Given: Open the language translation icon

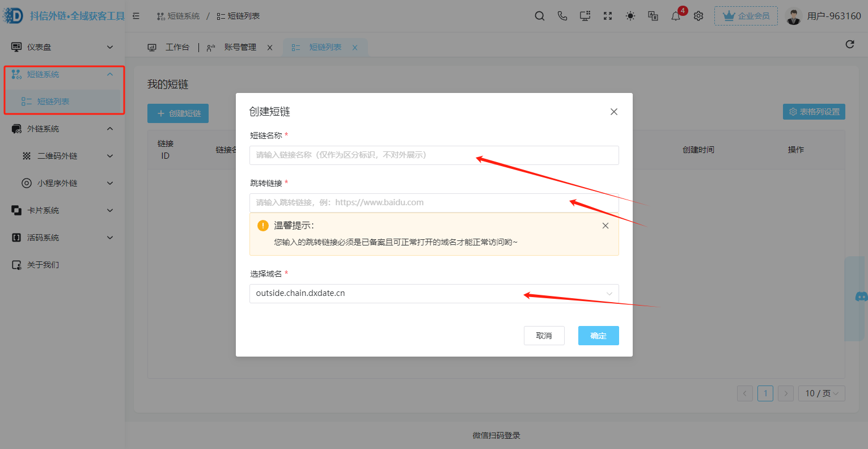Looking at the screenshot, I should (653, 16).
